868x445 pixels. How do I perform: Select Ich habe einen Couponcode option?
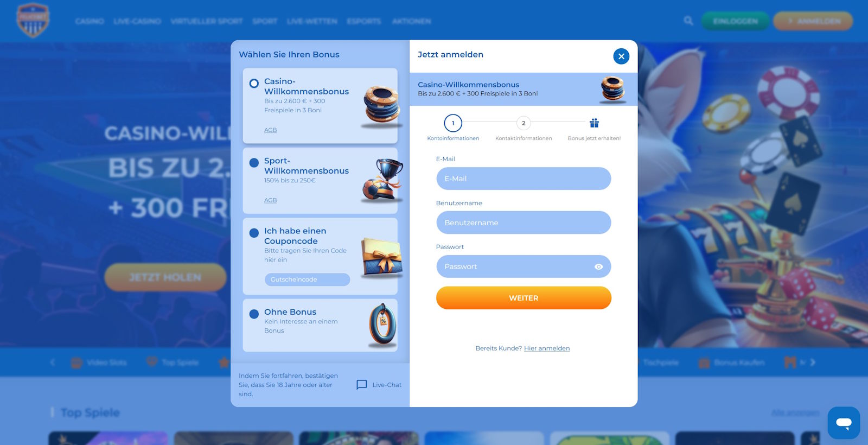254,233
